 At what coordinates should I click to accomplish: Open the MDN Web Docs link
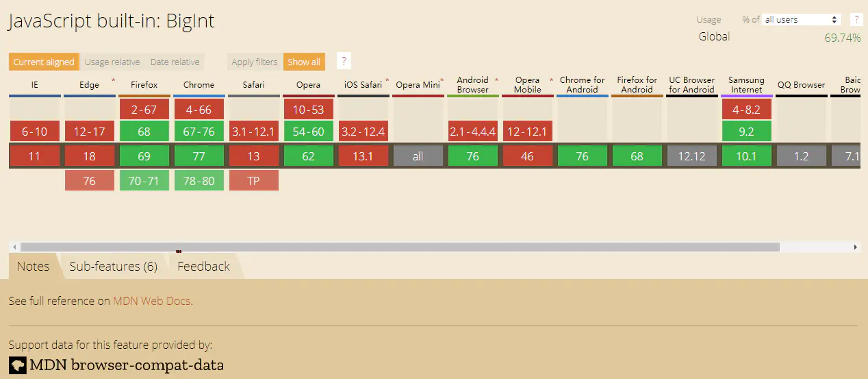[152, 301]
